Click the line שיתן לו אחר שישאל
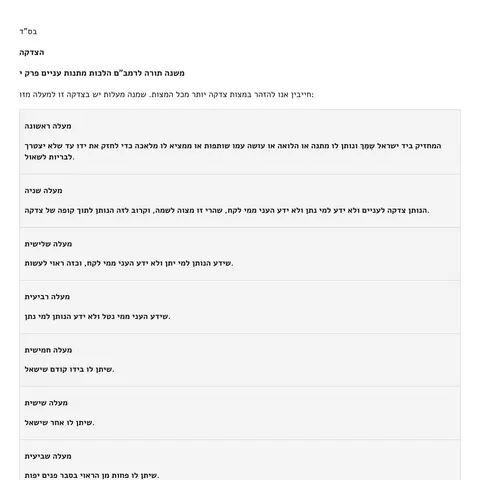 (x=59, y=423)
